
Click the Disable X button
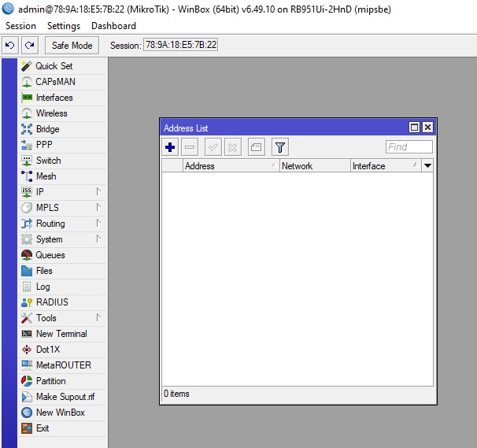(233, 147)
